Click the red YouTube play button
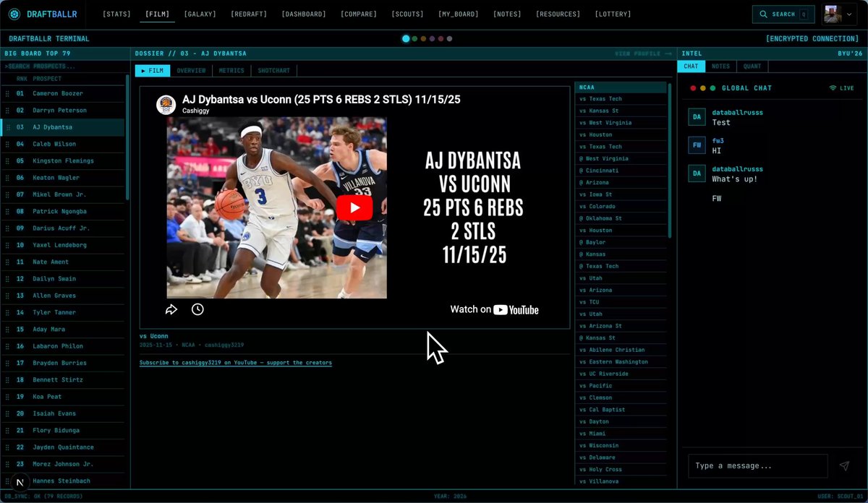Screen dimensions: 868x503 pos(354,207)
